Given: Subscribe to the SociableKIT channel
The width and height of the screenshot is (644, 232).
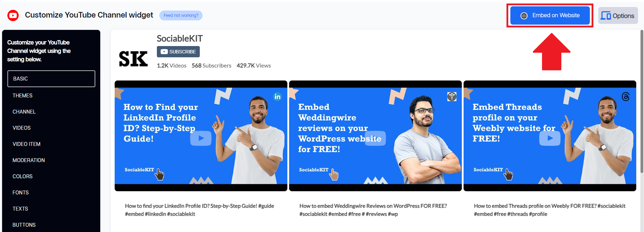Looking at the screenshot, I should pyautogui.click(x=178, y=52).
